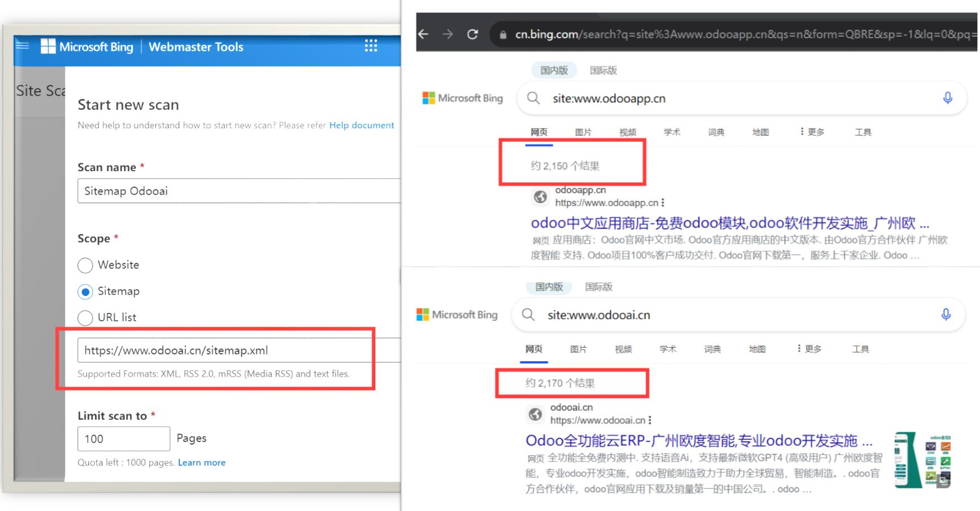980x511 pixels.
Task: Click search magnifier in odooapp.cn search box
Action: [533, 98]
